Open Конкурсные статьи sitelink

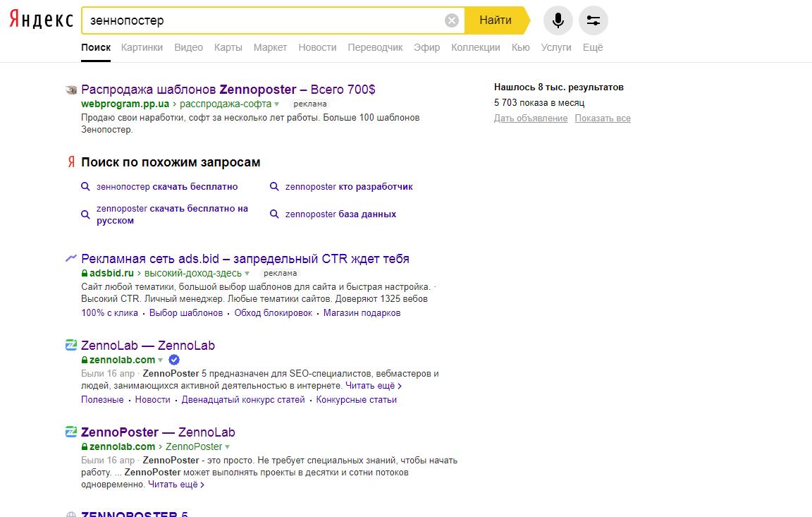point(356,399)
